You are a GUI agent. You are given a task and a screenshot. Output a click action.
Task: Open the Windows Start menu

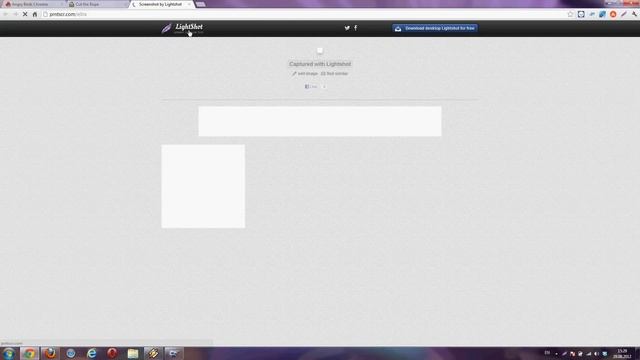pyautogui.click(x=9, y=353)
